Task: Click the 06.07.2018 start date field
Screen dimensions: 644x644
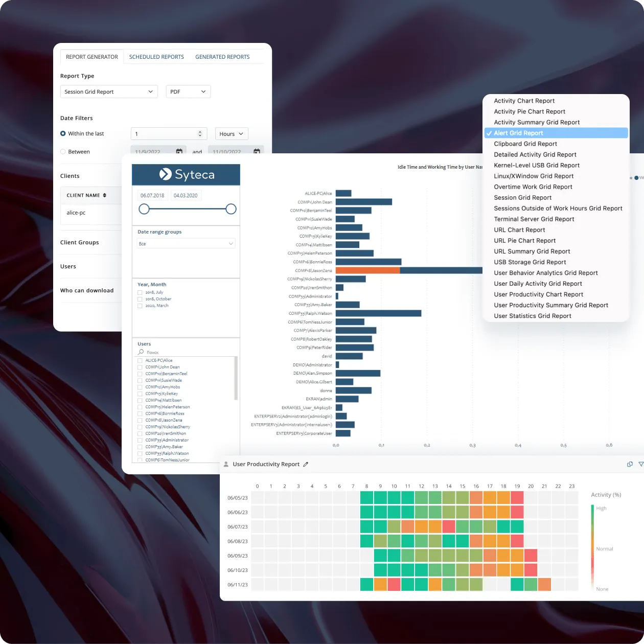Action: [x=153, y=195]
